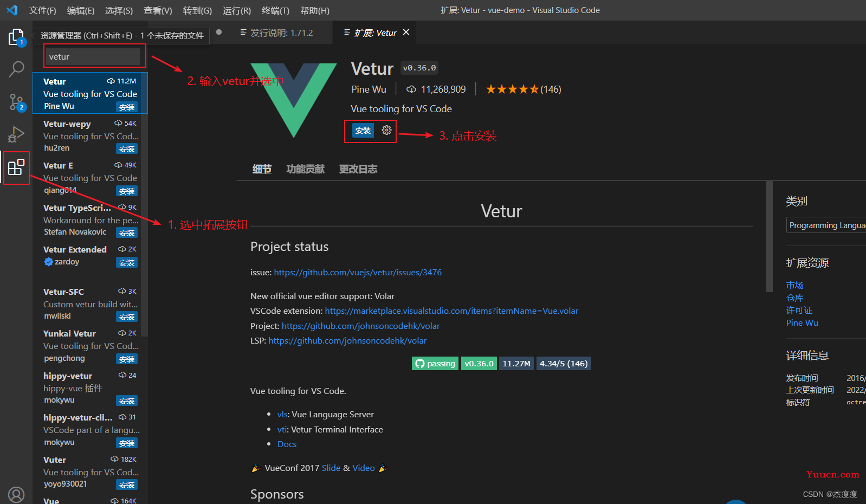Open the 仓库 repository resource link
The width and height of the screenshot is (866, 504).
click(x=795, y=298)
